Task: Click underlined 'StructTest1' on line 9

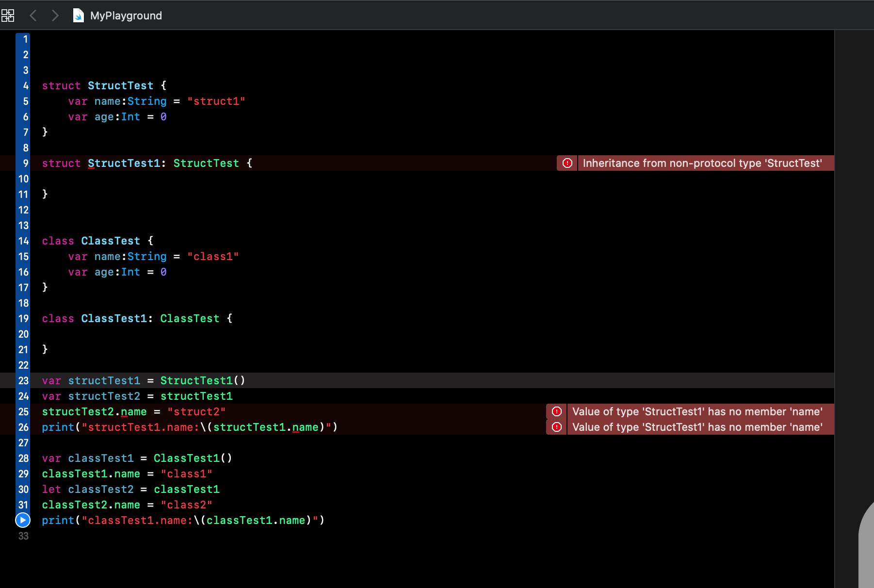Action: [x=124, y=163]
